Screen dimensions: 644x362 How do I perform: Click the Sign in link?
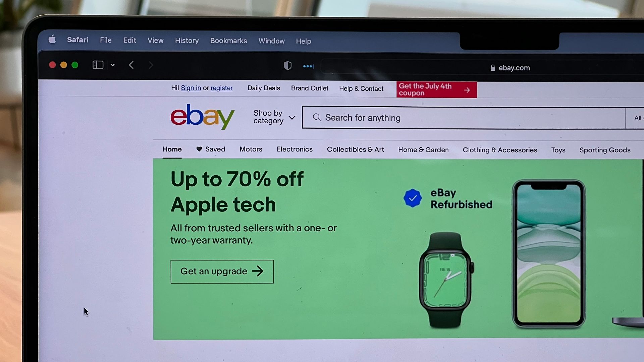191,88
